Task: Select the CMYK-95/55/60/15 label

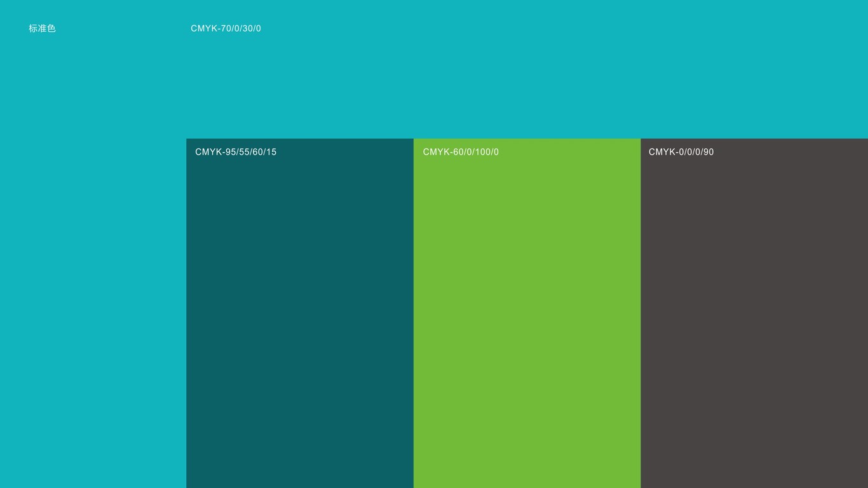Action: (236, 152)
